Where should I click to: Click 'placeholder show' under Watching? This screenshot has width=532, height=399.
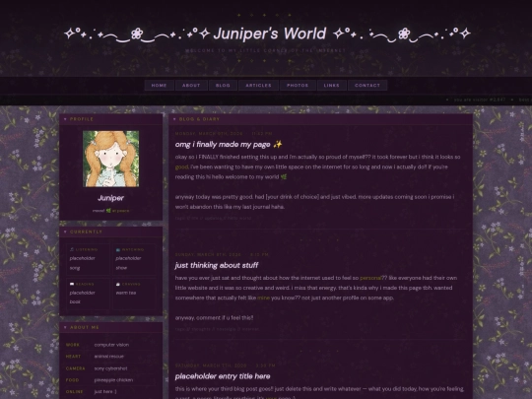click(128, 263)
